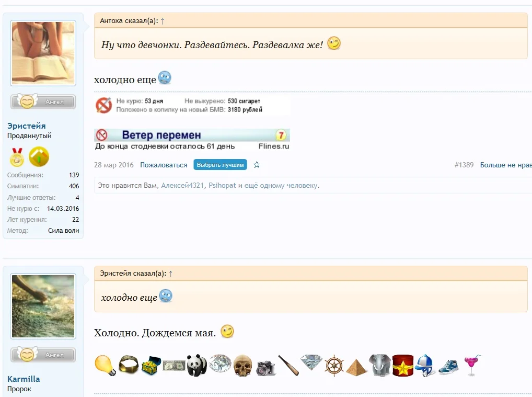Select the elephant trophy icon
This screenshot has width=532, height=397.
point(380,365)
